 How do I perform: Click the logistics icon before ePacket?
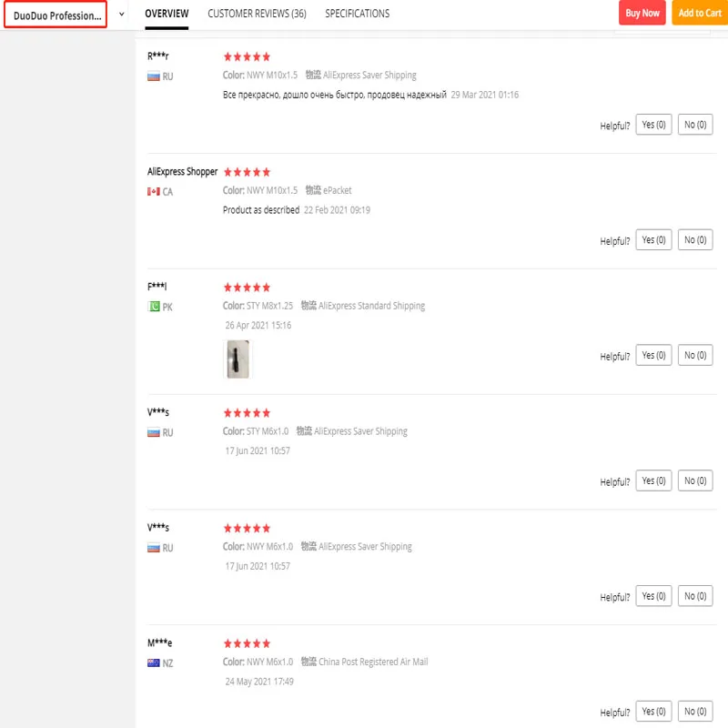(313, 190)
